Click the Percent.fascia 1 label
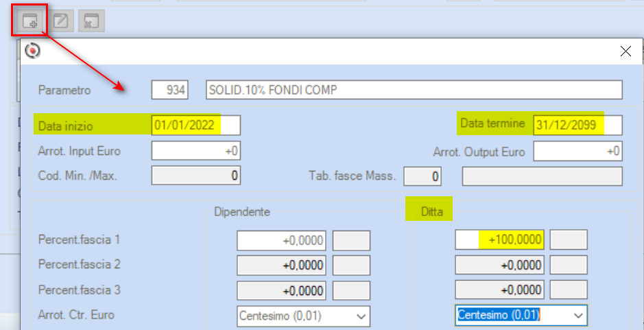The image size is (644, 330). pyautogui.click(x=79, y=239)
